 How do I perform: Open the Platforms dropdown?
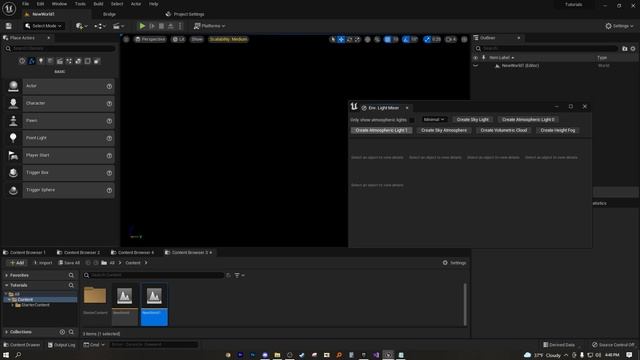(x=209, y=26)
